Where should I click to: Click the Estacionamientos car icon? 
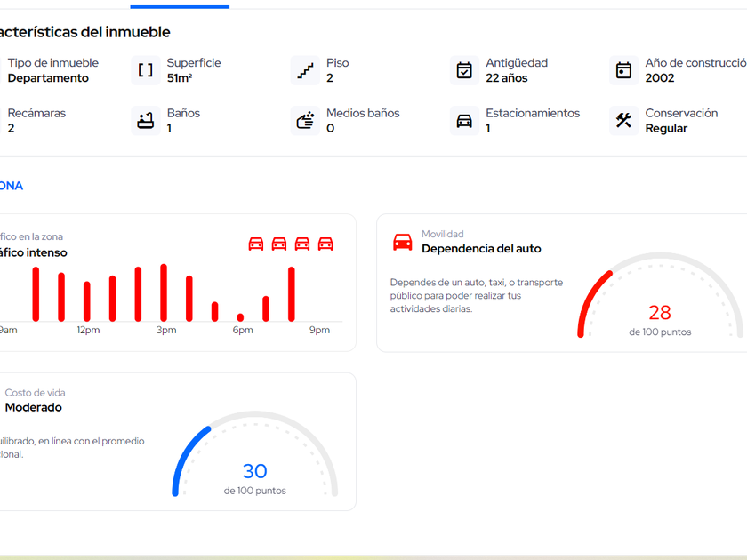(464, 121)
